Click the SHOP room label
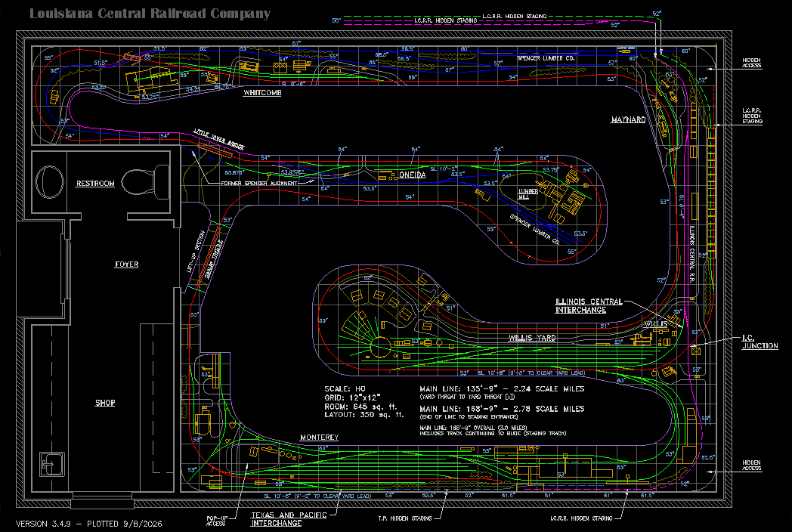 pos(105,403)
